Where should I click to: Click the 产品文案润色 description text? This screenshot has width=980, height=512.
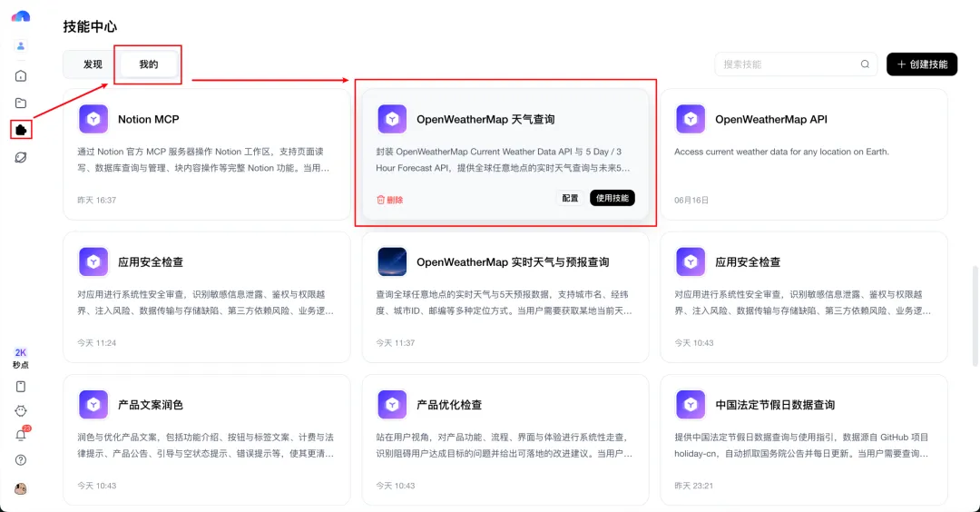(206, 445)
